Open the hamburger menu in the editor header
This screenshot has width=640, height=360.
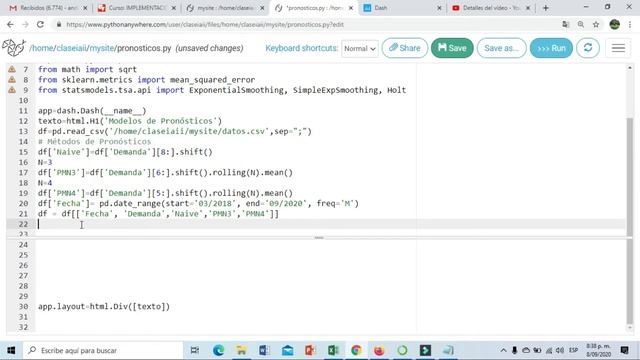point(618,48)
